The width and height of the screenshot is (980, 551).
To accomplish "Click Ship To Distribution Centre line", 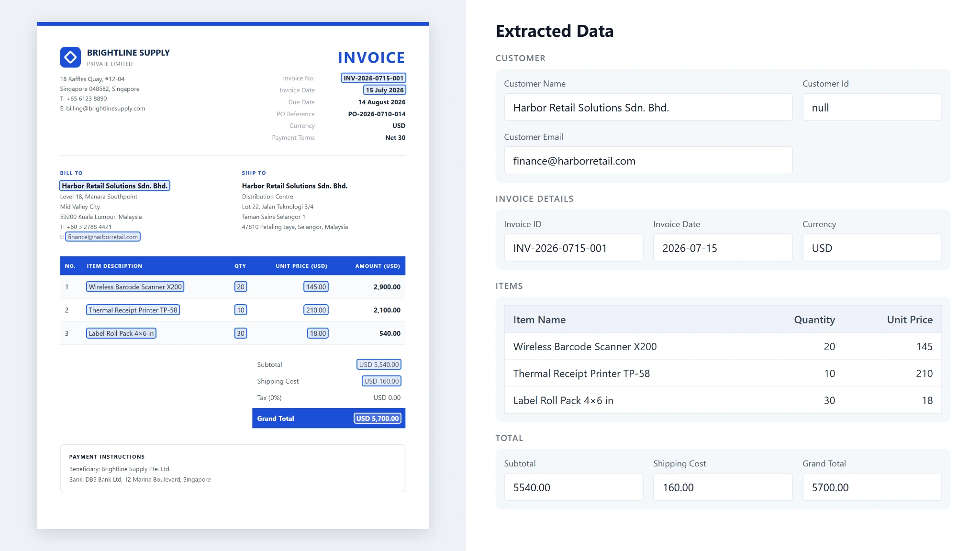I will pyautogui.click(x=267, y=197).
